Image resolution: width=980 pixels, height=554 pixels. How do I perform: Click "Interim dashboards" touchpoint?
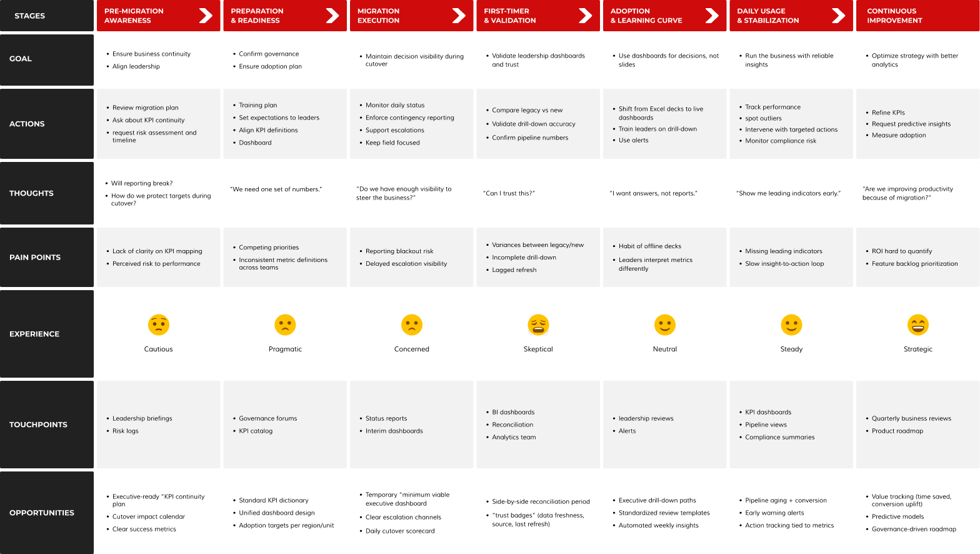[x=394, y=431]
